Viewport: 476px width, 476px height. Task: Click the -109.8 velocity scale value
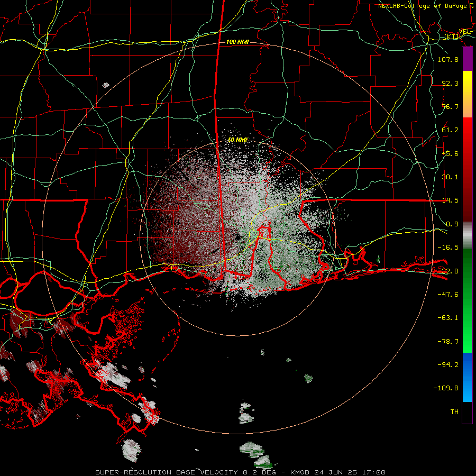(x=446, y=388)
